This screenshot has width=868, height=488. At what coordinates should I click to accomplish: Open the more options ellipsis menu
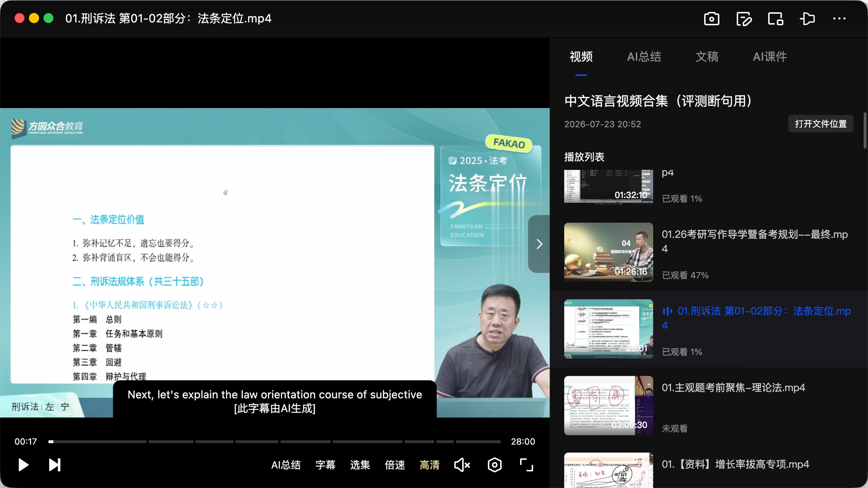click(839, 19)
